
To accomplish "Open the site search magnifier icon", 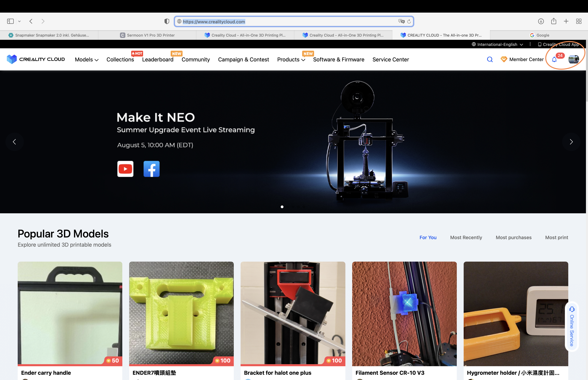I will coord(490,60).
